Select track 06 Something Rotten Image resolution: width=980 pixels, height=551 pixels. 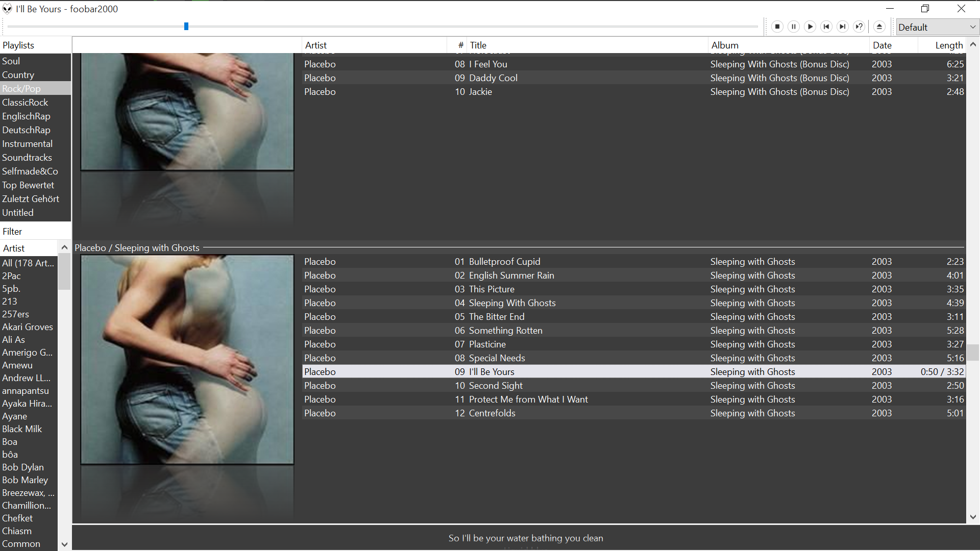pyautogui.click(x=633, y=331)
